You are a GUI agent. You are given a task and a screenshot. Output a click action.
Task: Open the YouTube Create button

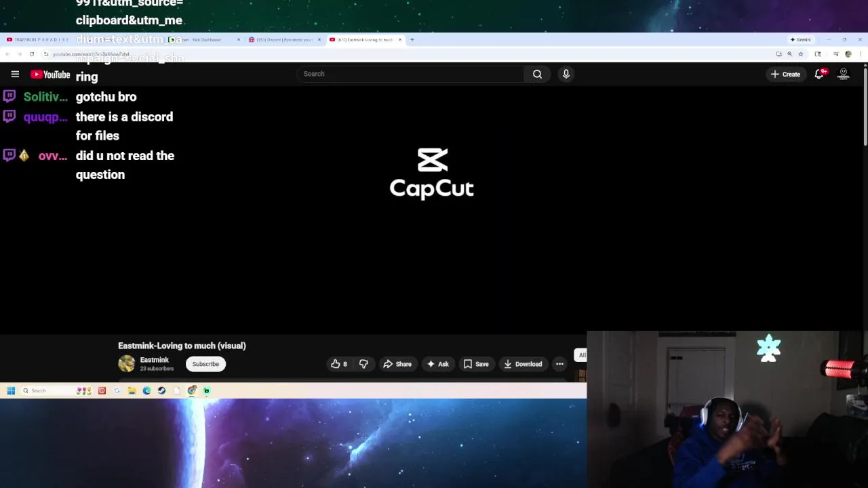click(x=785, y=74)
